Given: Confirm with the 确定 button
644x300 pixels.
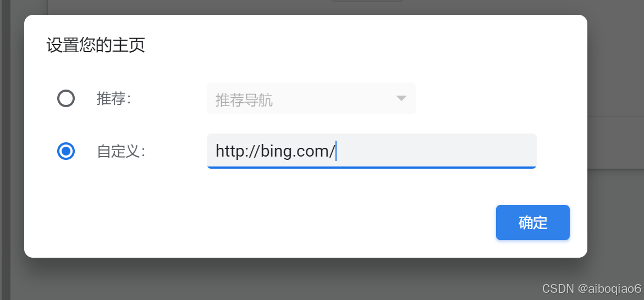Looking at the screenshot, I should (533, 223).
